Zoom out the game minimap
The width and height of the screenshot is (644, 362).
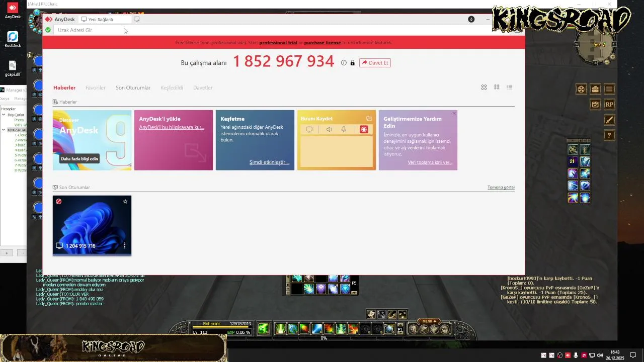[606, 62]
